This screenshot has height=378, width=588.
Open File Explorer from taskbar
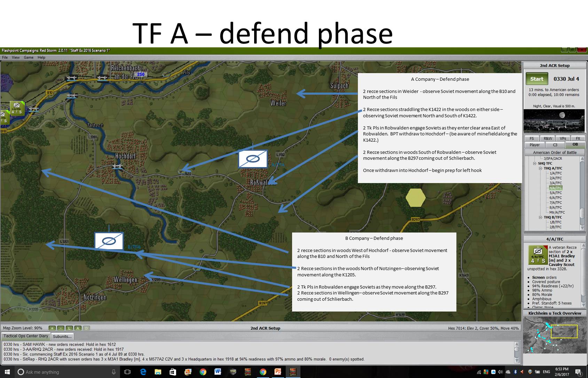158,372
